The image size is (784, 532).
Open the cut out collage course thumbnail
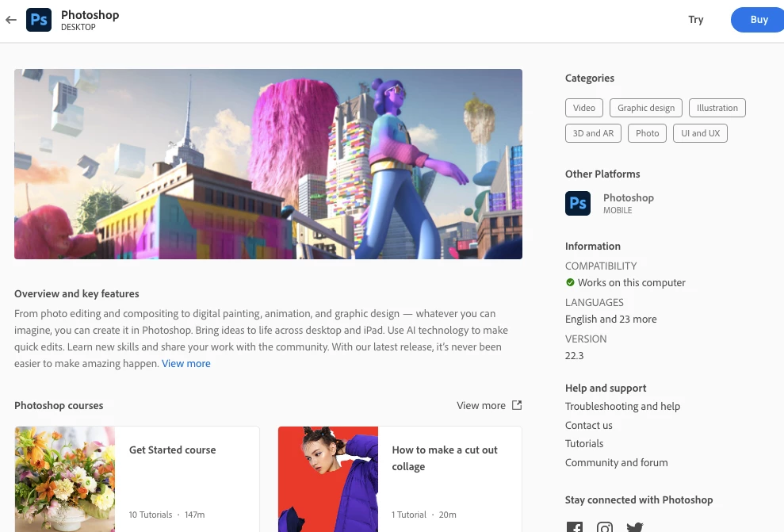click(328, 479)
